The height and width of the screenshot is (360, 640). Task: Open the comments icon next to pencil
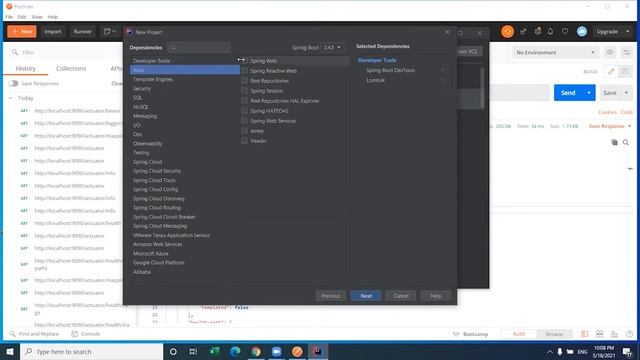point(625,71)
